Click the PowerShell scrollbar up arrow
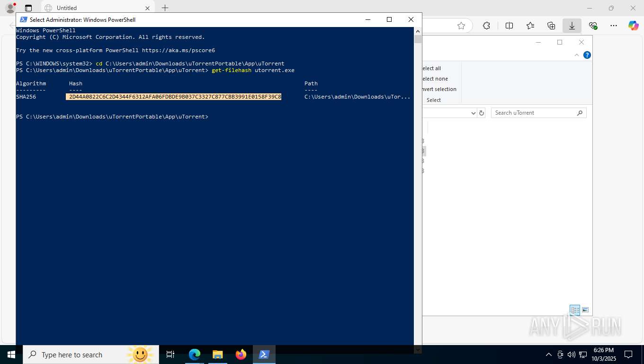 point(418,30)
